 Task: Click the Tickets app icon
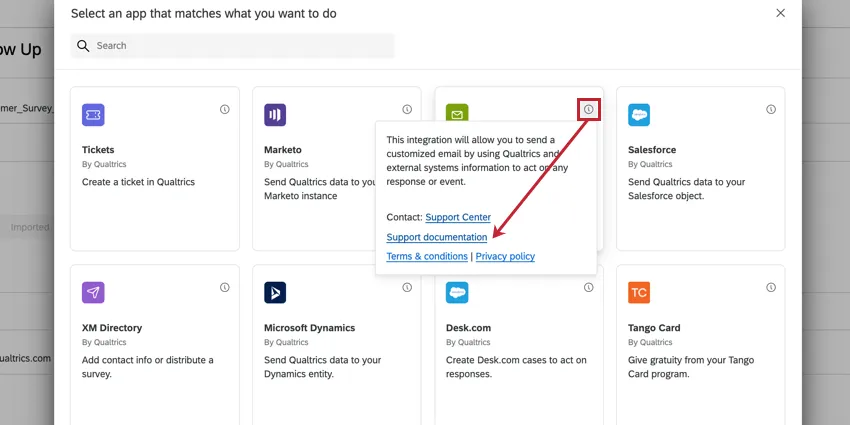pos(93,115)
